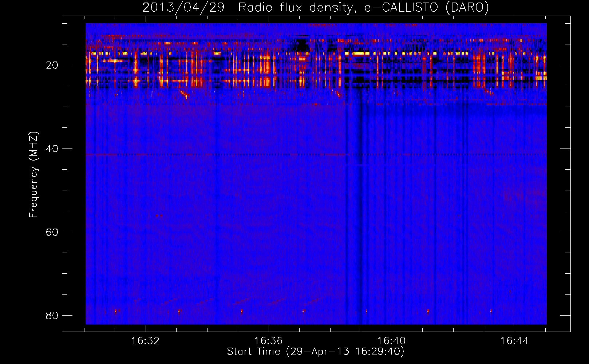Click the frequency axis label 40
The width and height of the screenshot is (589, 364).
[x=52, y=149]
